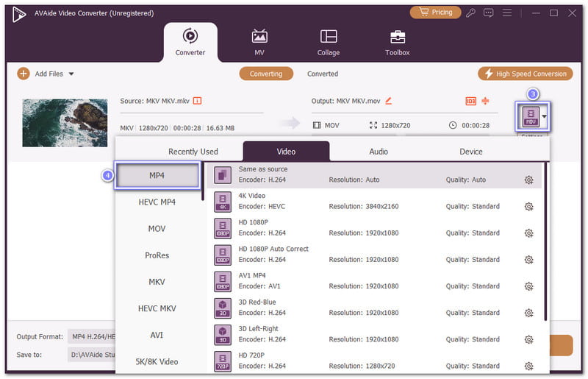The width and height of the screenshot is (588, 379).
Task: Open settings gear for HD 1080P
Action: [528, 233]
